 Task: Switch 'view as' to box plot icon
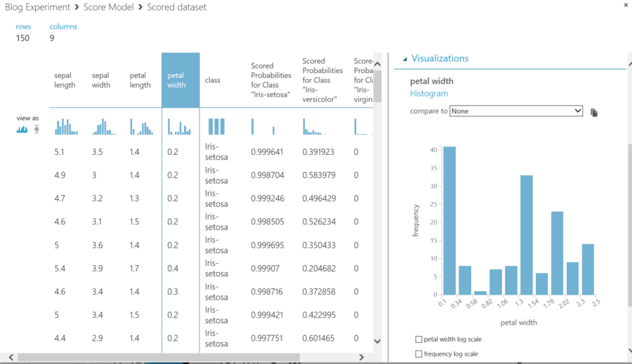[x=37, y=129]
